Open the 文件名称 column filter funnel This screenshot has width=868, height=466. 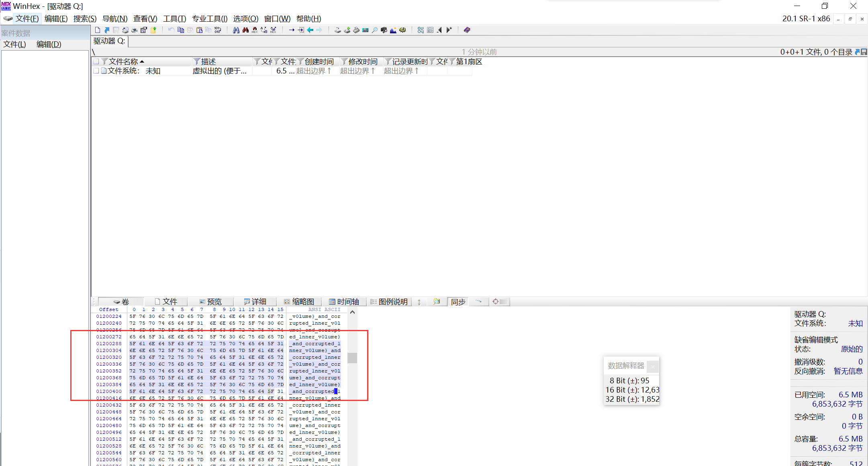[105, 61]
